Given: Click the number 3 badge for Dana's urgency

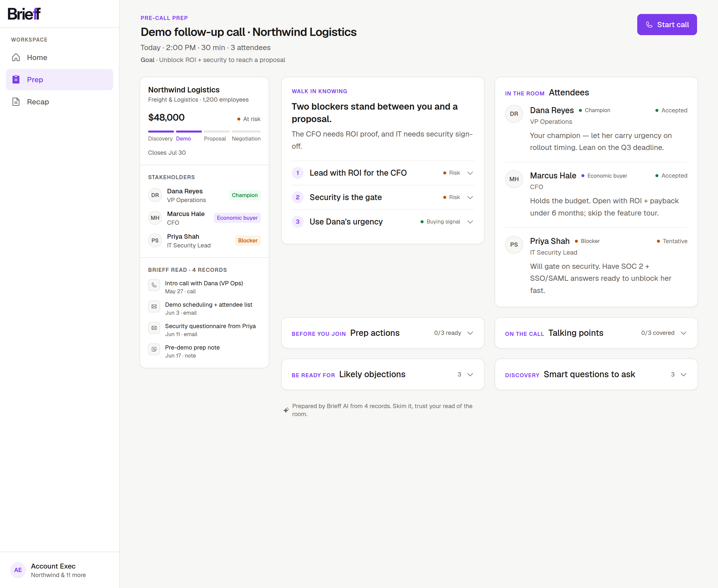Looking at the screenshot, I should click(297, 221).
